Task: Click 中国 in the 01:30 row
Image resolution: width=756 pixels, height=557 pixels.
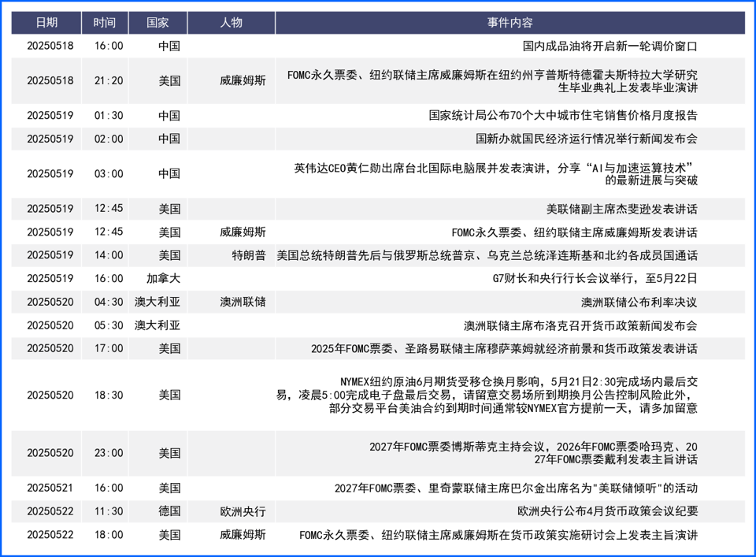Action: [169, 116]
